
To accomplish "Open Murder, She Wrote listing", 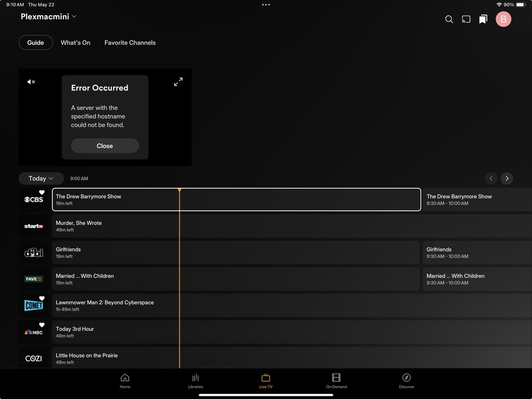I will tap(292, 226).
